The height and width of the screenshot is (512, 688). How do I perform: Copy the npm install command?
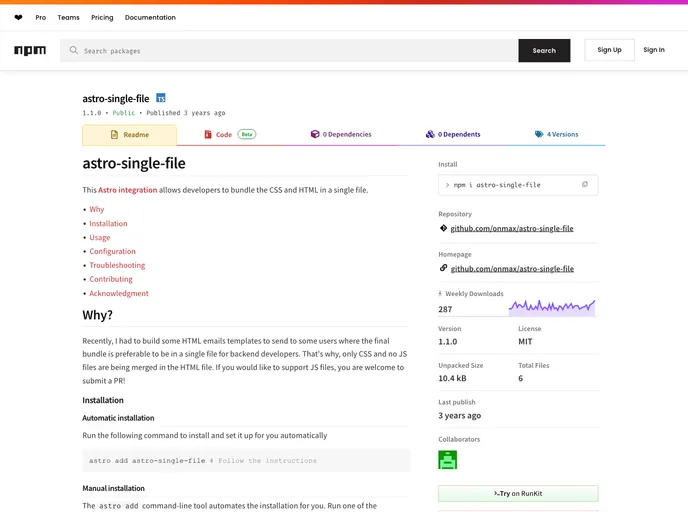584,185
